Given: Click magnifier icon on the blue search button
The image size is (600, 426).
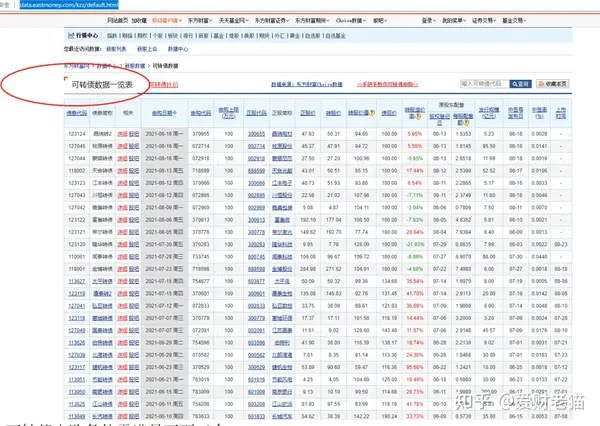Looking at the screenshot, I should tap(515, 84).
